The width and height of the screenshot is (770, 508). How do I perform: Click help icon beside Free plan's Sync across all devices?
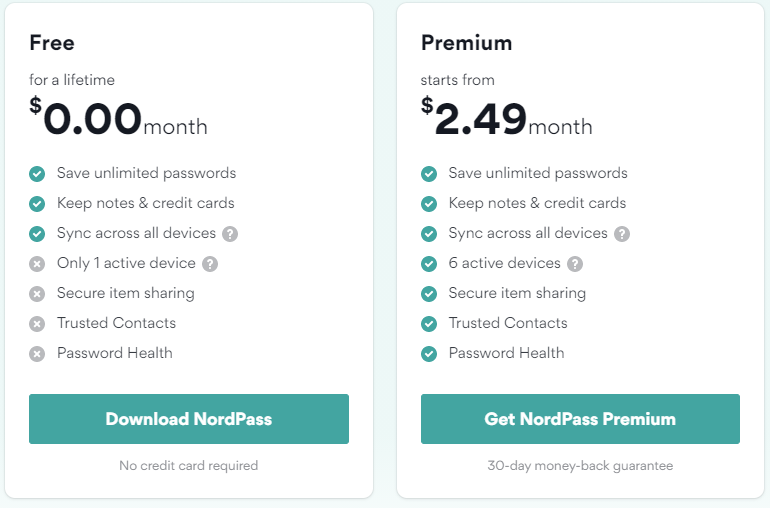[x=230, y=234]
